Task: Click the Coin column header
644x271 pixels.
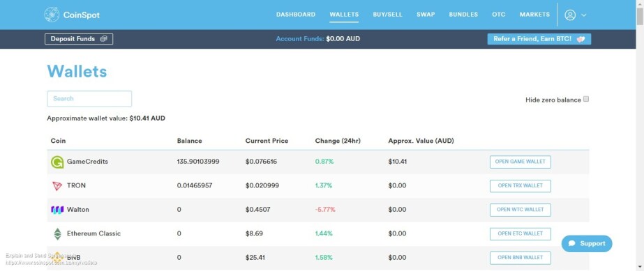Action: [58, 141]
